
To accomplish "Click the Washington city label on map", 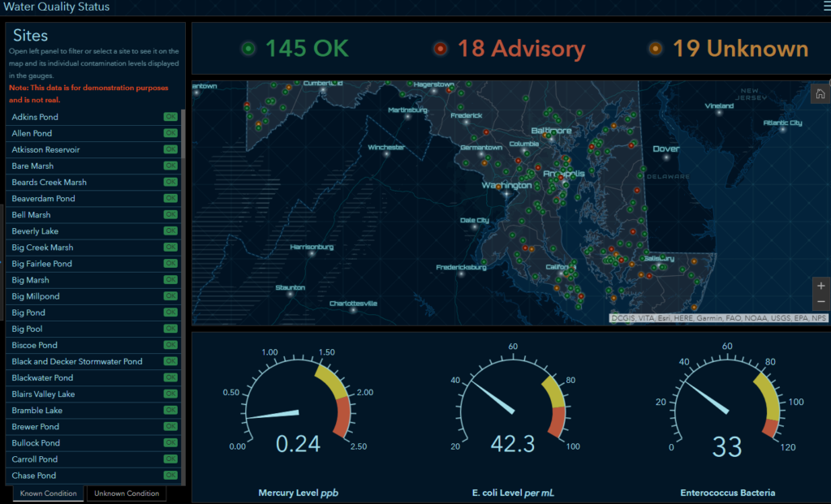I will pos(506,185).
